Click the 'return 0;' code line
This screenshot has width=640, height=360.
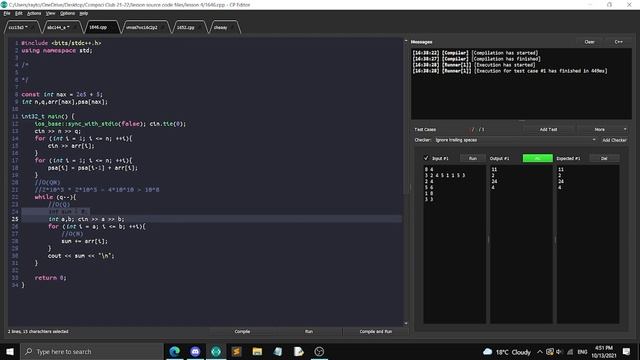point(51,278)
